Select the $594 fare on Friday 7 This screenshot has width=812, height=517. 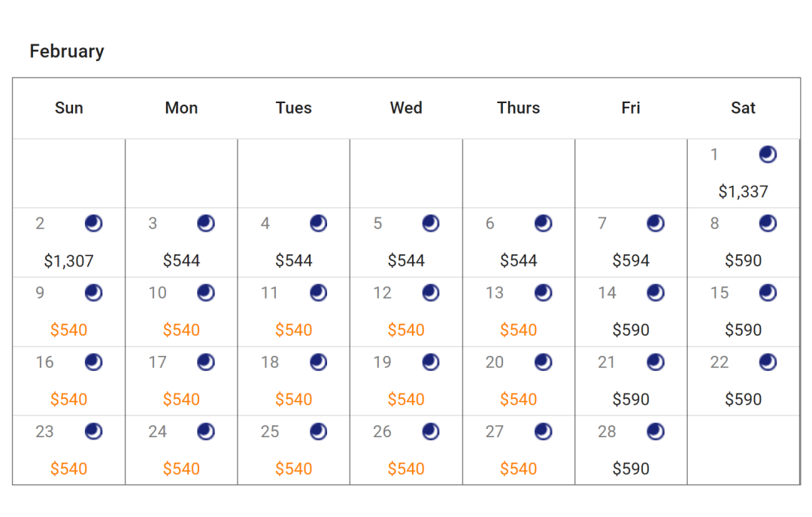pos(631,260)
